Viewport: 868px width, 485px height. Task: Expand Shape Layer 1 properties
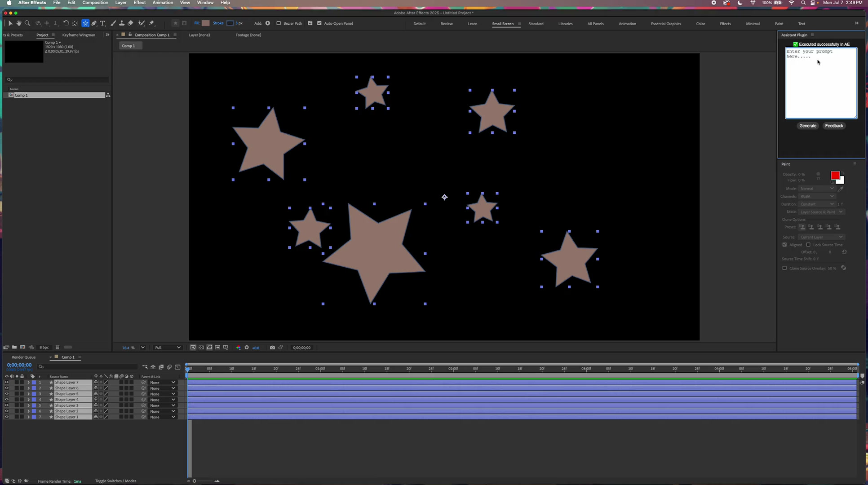pyautogui.click(x=28, y=417)
